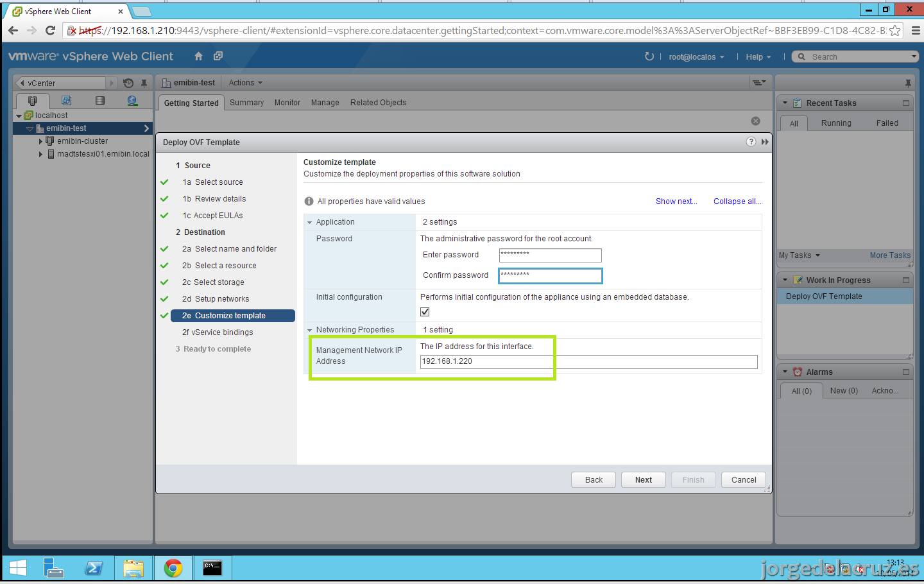Click the double-arrow icon in dialog header

click(765, 142)
